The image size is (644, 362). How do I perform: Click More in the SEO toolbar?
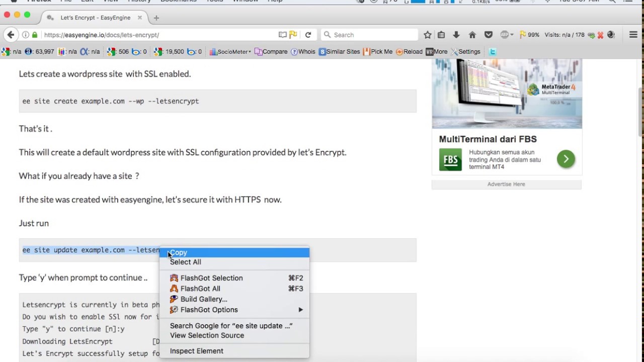pyautogui.click(x=437, y=51)
